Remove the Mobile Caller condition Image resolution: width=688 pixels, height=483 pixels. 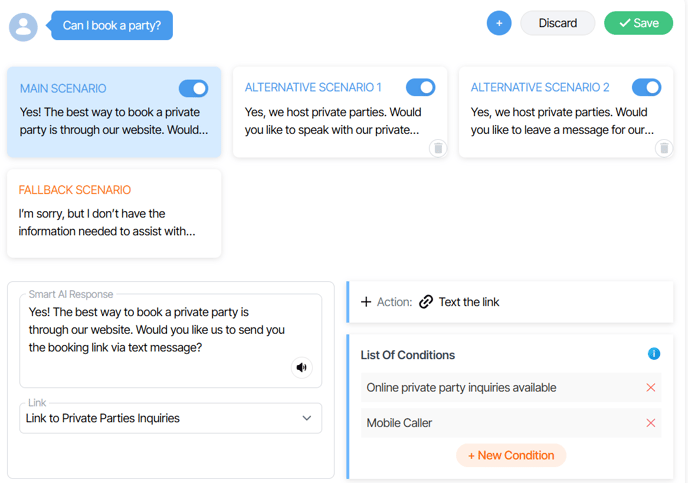pyautogui.click(x=651, y=423)
